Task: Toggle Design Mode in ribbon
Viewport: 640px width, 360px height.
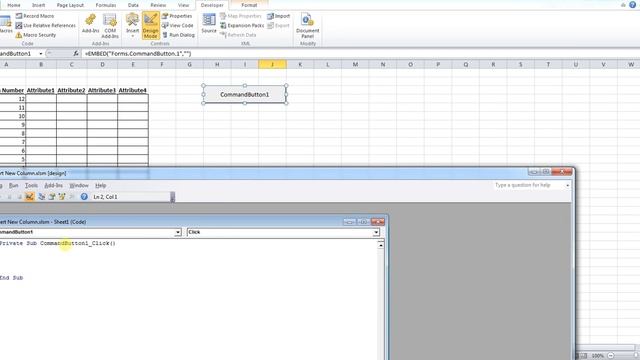Action: pos(150,26)
